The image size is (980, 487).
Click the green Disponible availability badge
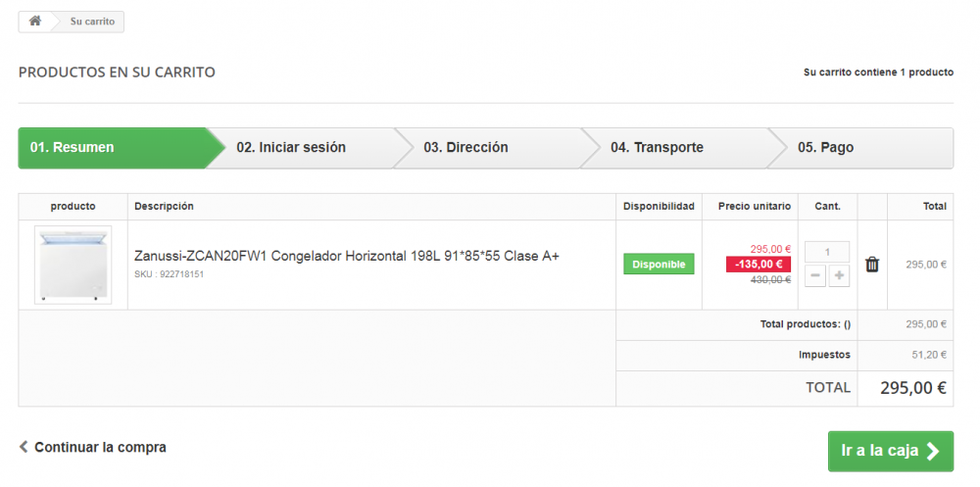coord(659,265)
